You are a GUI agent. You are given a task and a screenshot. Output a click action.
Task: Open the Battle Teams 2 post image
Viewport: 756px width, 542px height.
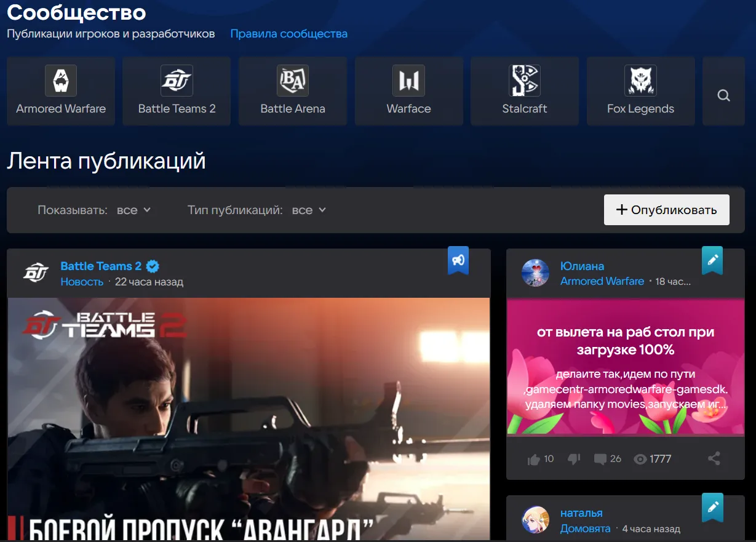click(249, 420)
